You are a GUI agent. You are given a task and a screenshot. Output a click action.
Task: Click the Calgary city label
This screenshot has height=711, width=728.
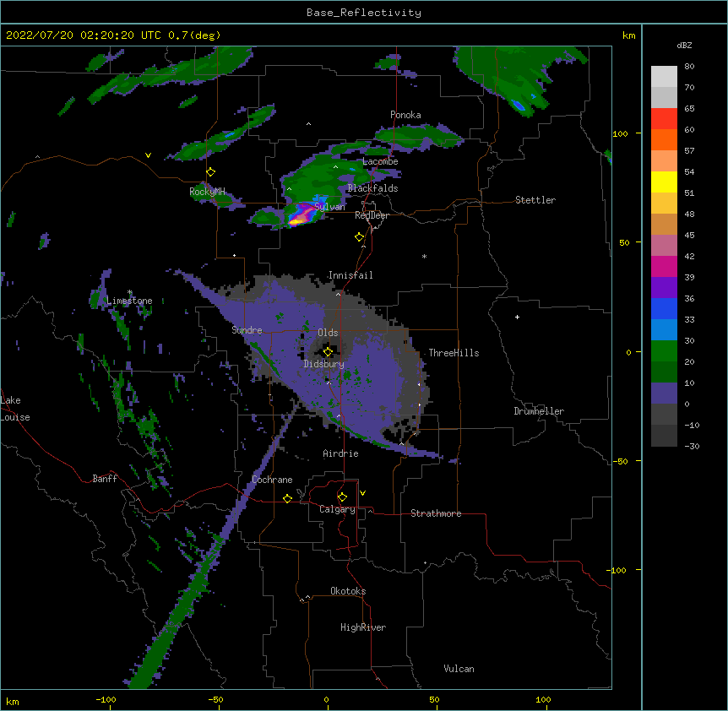click(x=337, y=509)
